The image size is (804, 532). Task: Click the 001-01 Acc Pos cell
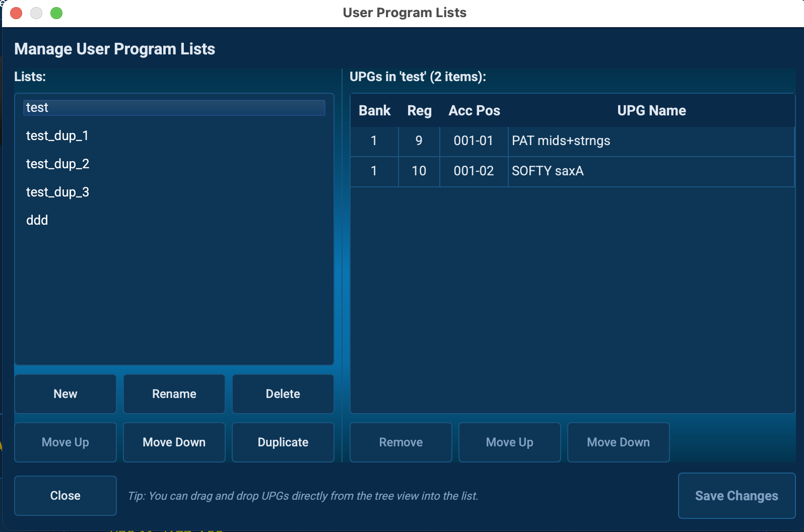[x=474, y=142]
